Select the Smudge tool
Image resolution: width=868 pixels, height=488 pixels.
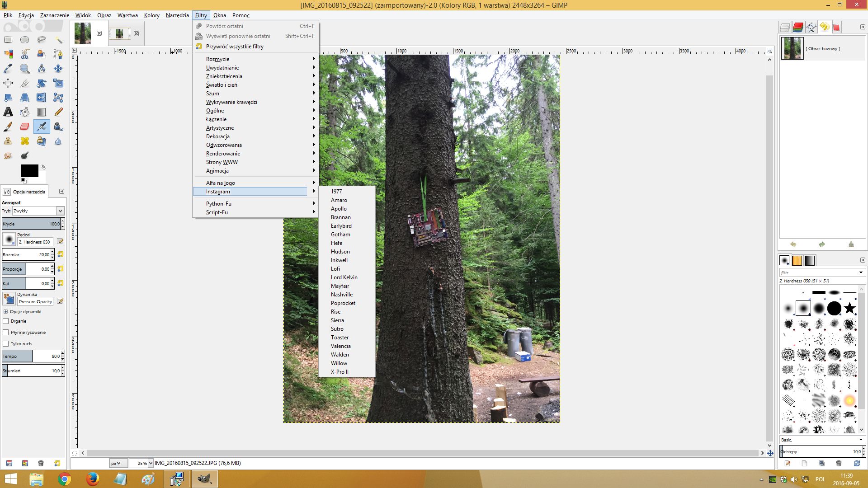tap(8, 155)
